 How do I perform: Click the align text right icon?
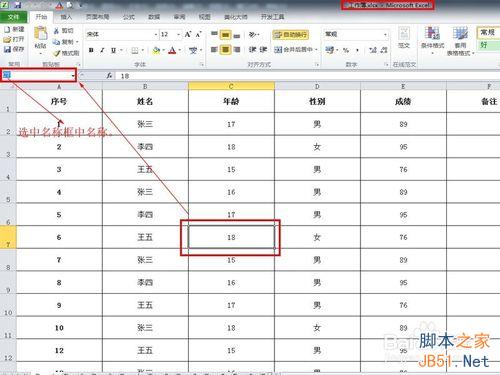(x=237, y=50)
